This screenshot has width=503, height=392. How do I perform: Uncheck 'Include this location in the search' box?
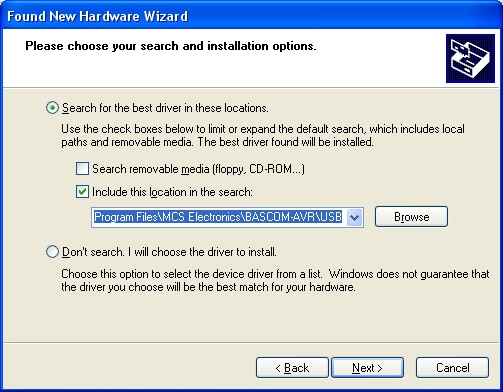[x=82, y=192]
